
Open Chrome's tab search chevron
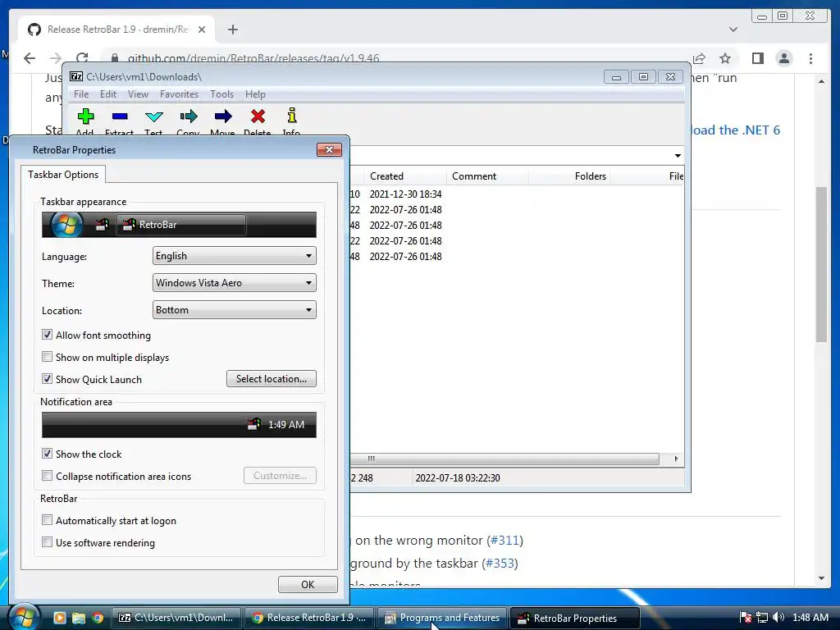pyautogui.click(x=733, y=30)
